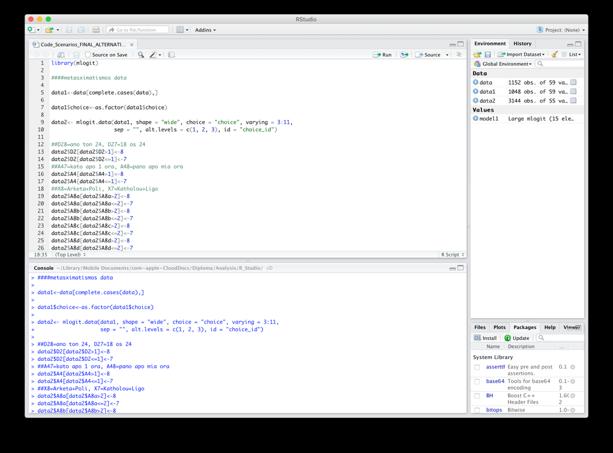The width and height of the screenshot is (613, 453).
Task: Open the bitops package link
Action: [494, 410]
